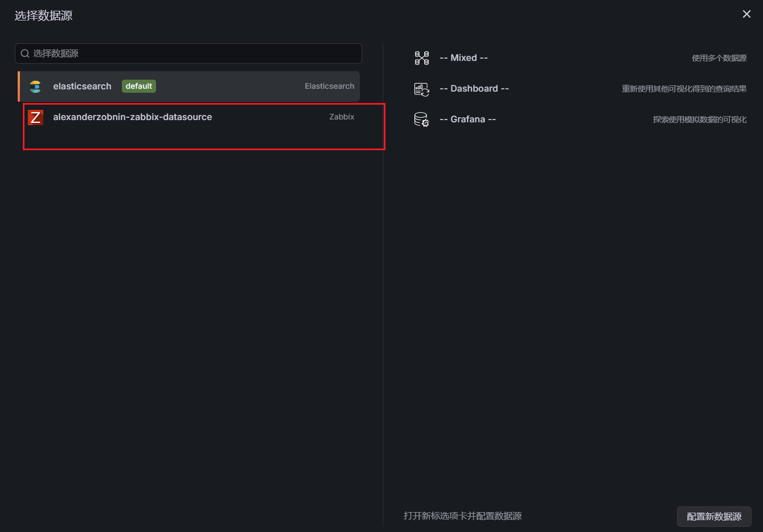The height and width of the screenshot is (532, 763).
Task: Click the green default badge
Action: [x=139, y=86]
